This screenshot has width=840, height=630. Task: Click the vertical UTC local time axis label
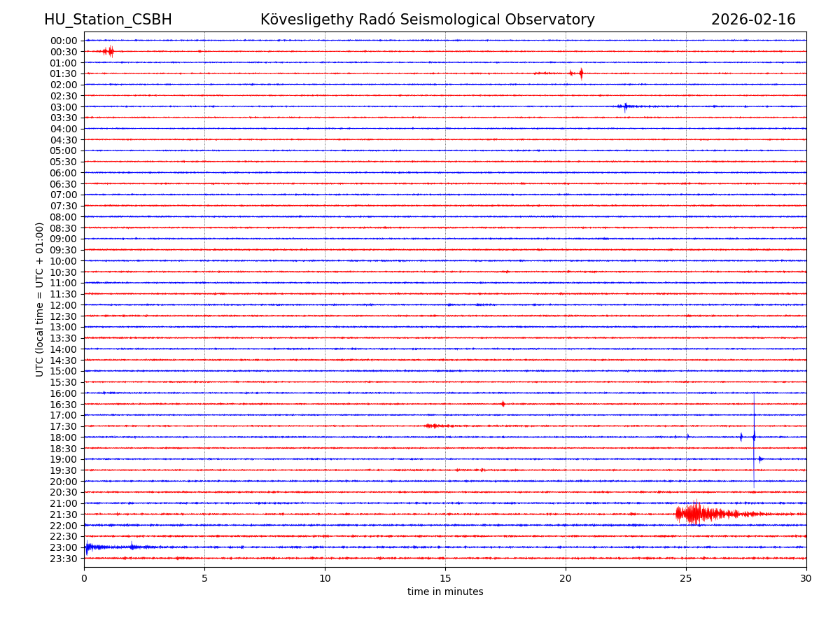[x=40, y=299]
